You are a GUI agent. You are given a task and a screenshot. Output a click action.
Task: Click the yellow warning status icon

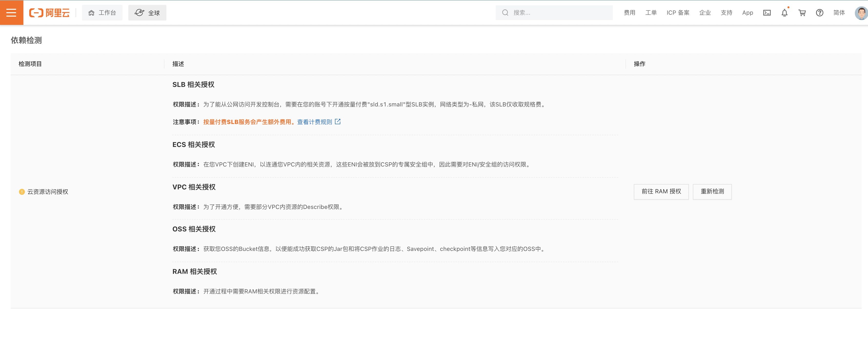pyautogui.click(x=22, y=192)
